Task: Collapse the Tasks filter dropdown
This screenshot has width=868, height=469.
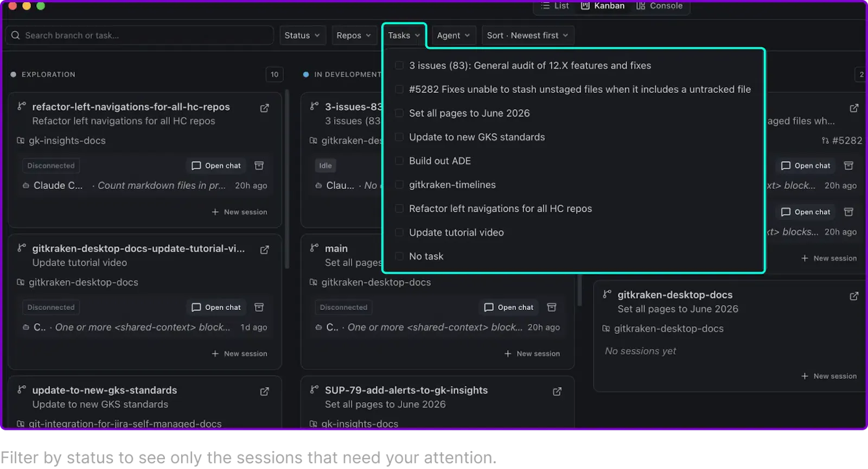Action: click(x=404, y=35)
